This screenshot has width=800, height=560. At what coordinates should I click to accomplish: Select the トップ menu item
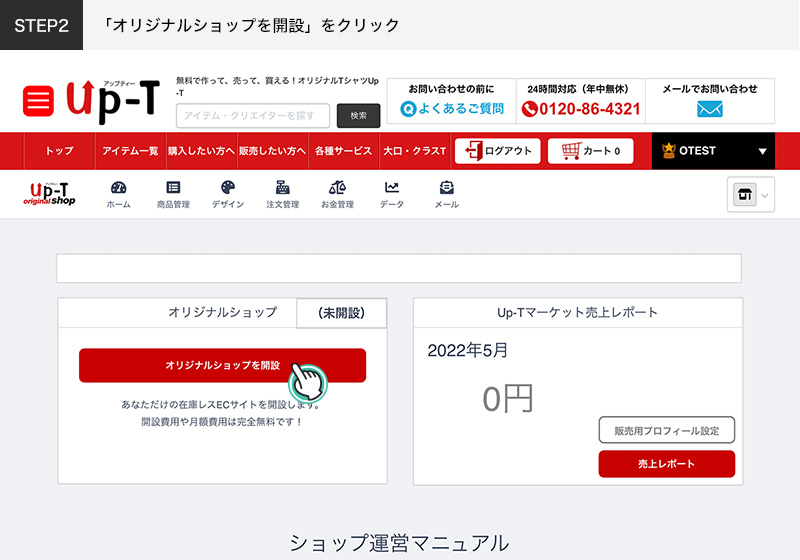(59, 151)
